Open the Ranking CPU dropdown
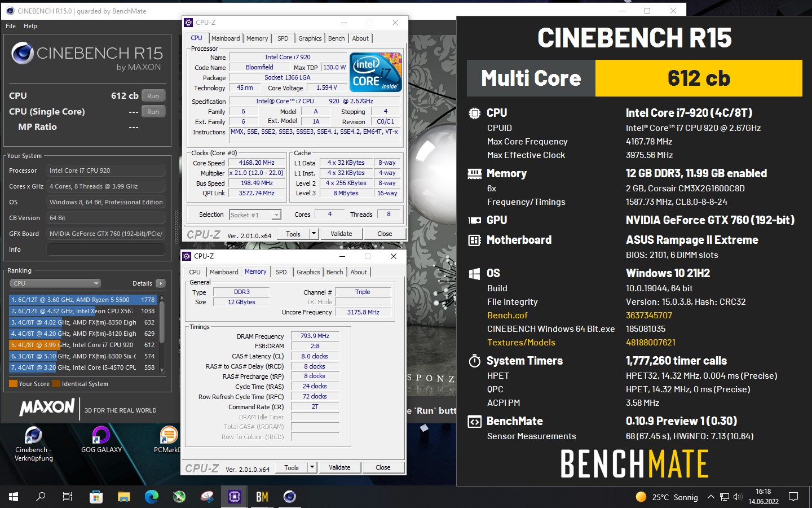812x508 pixels. 55,283
